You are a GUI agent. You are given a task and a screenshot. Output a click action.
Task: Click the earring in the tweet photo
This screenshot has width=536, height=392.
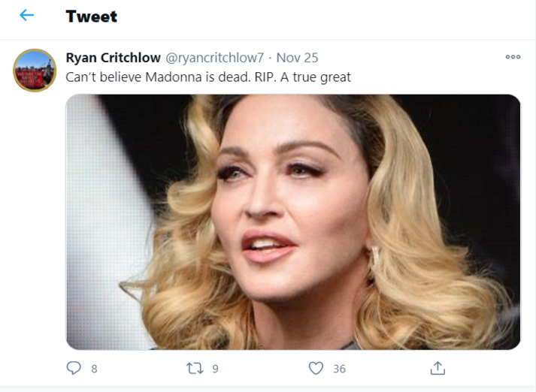click(x=374, y=259)
